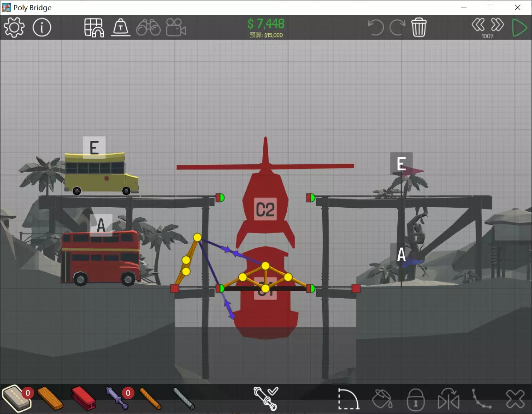Click the padlock lock tool
The height and width of the screenshot is (414, 532).
tap(416, 399)
